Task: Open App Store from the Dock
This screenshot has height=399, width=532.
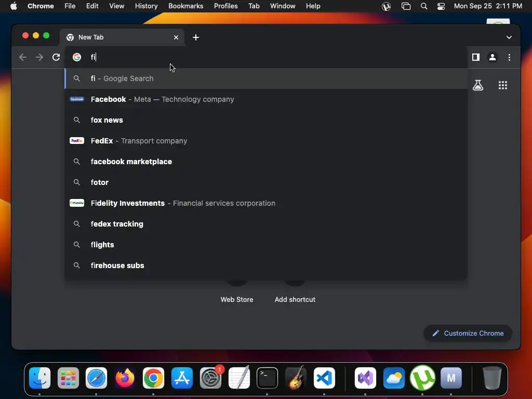Action: point(182,378)
